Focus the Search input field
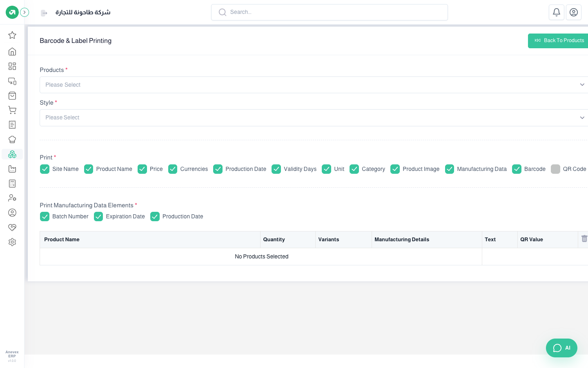 (x=330, y=12)
